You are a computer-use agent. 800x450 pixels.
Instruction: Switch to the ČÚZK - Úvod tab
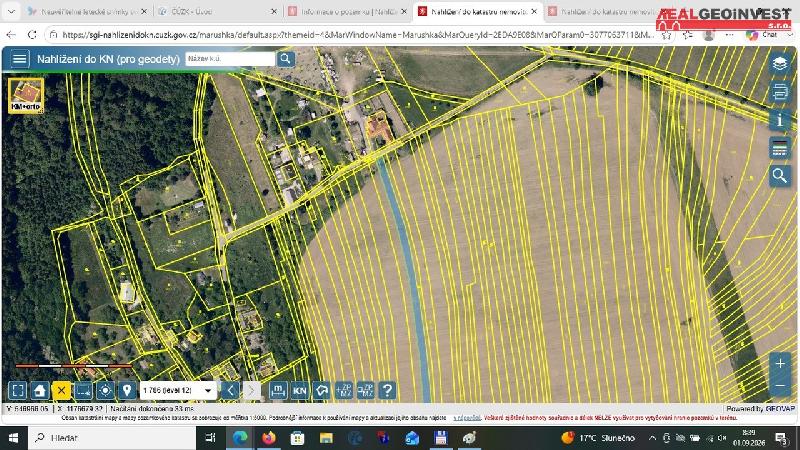coord(217,11)
